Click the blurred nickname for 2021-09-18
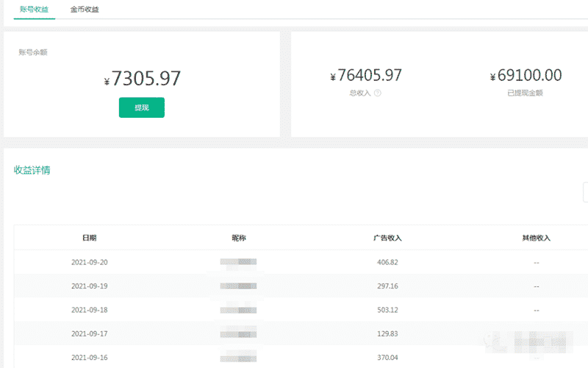 point(238,310)
